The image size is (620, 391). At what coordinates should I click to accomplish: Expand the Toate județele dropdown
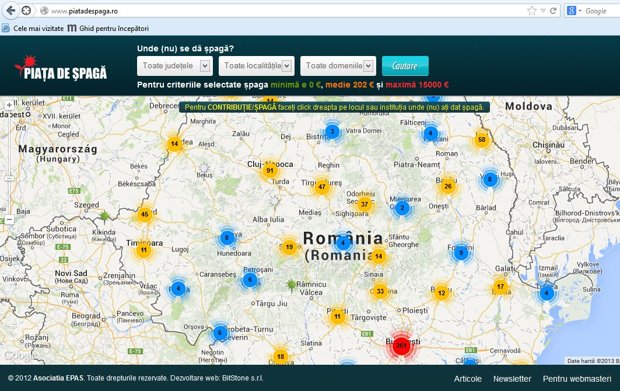(x=175, y=66)
